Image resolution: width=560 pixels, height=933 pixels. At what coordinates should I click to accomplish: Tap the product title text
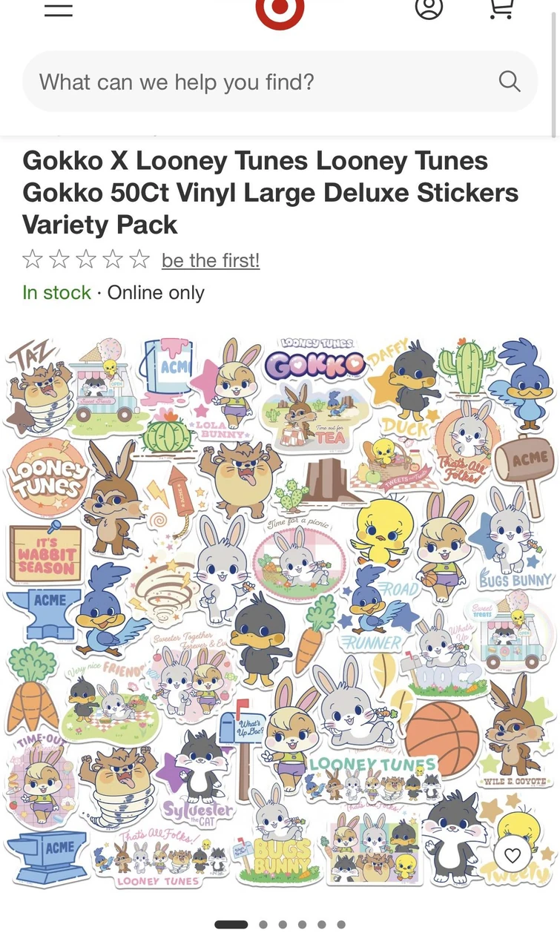271,193
